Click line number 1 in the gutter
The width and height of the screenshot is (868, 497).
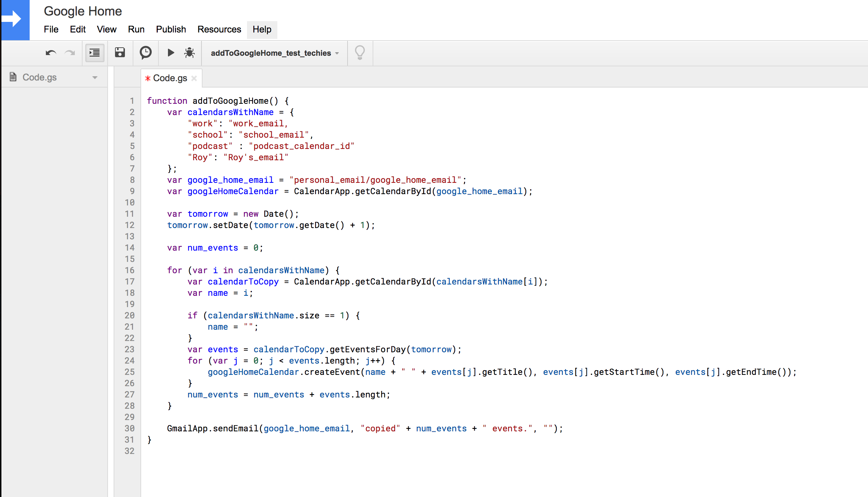click(132, 101)
